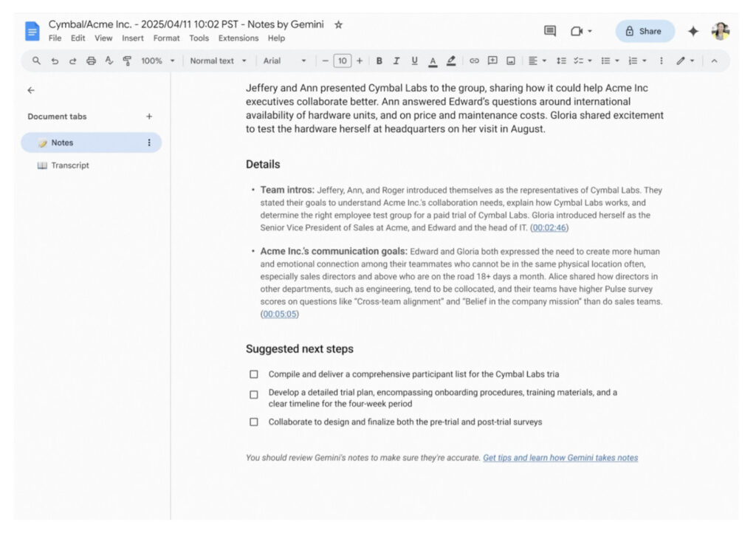Select the Notes document tab
756x553 pixels.
point(91,142)
